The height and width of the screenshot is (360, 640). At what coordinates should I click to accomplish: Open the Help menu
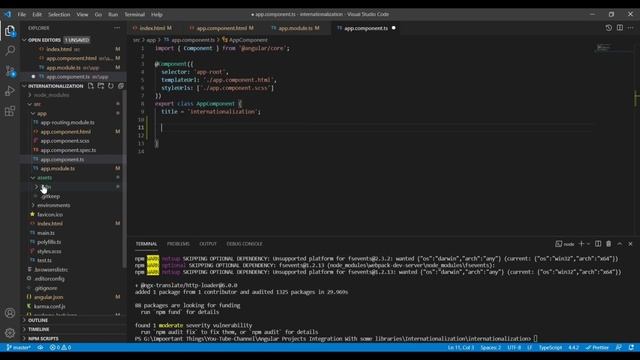157,14
